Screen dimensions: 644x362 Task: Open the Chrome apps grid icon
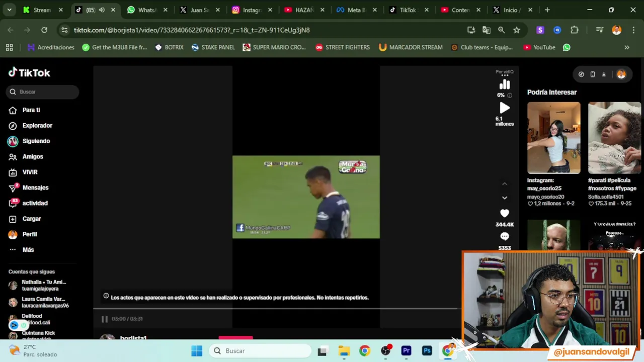click(x=9, y=47)
